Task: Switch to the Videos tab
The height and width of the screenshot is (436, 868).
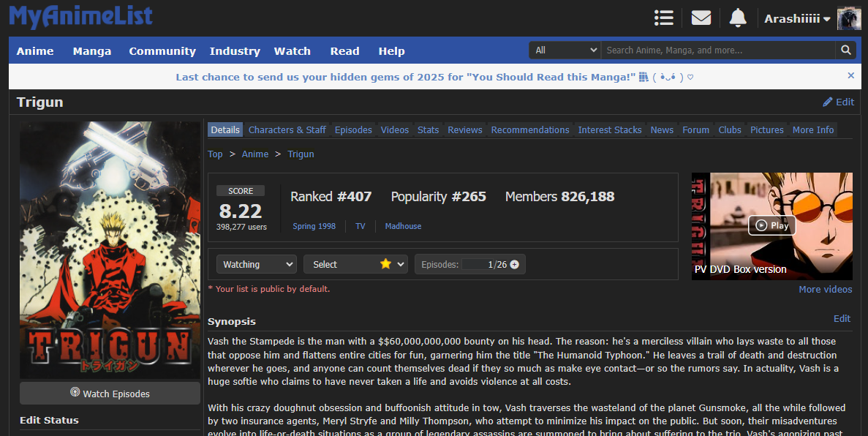Action: tap(395, 129)
